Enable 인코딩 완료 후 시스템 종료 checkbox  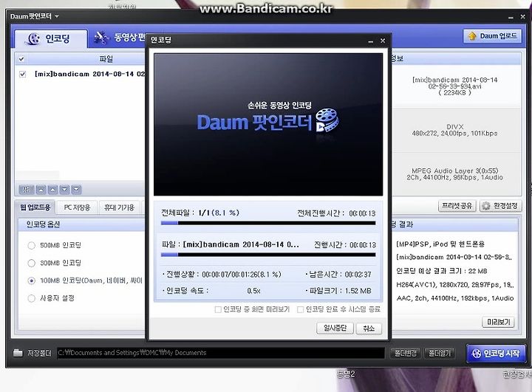tap(300, 309)
